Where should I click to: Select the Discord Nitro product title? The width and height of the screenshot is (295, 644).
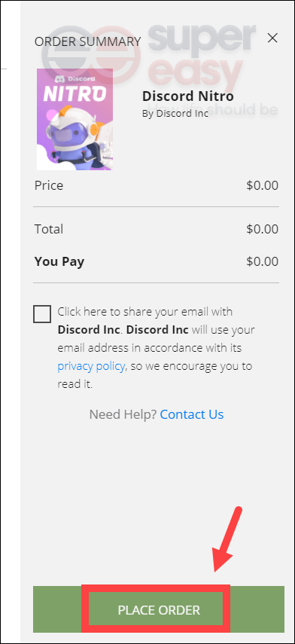[x=188, y=96]
